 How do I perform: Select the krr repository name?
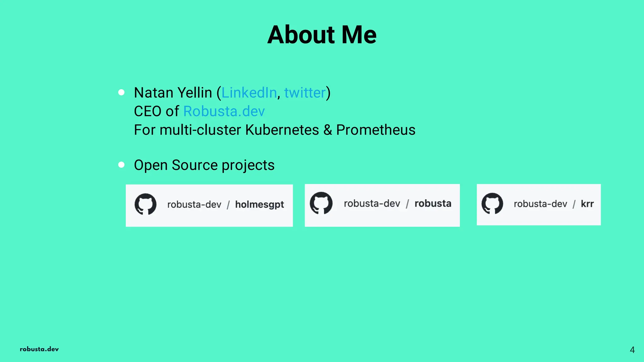point(587,204)
